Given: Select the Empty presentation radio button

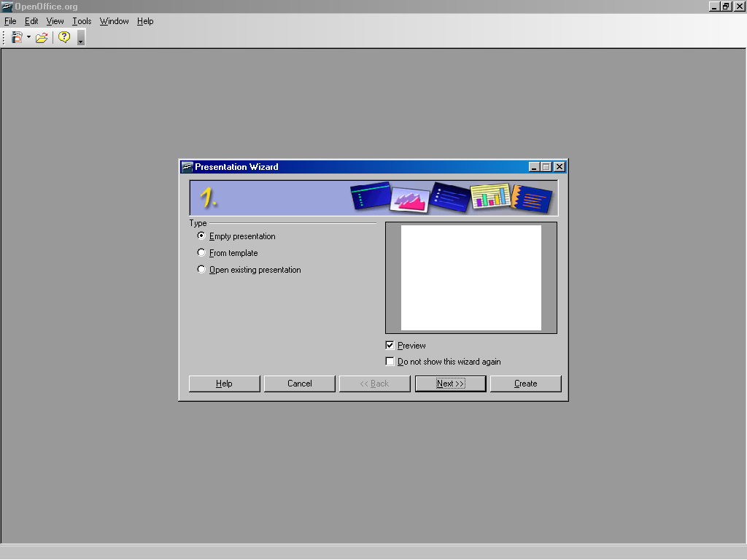Looking at the screenshot, I should click(x=202, y=236).
